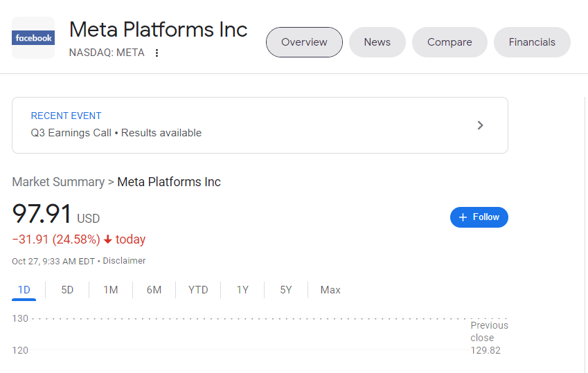
Task: Select the Overview tab
Action: [304, 42]
